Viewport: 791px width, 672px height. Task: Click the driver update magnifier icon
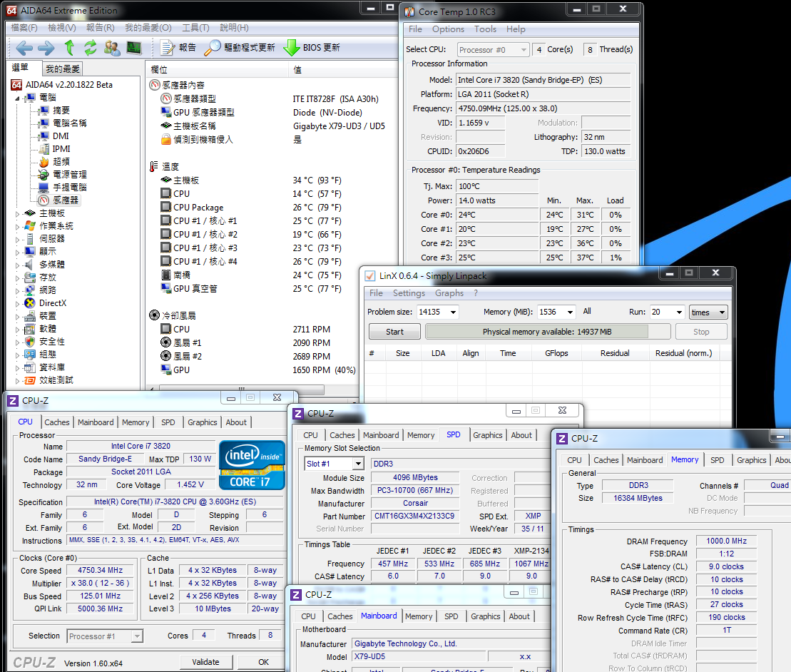pyautogui.click(x=213, y=48)
